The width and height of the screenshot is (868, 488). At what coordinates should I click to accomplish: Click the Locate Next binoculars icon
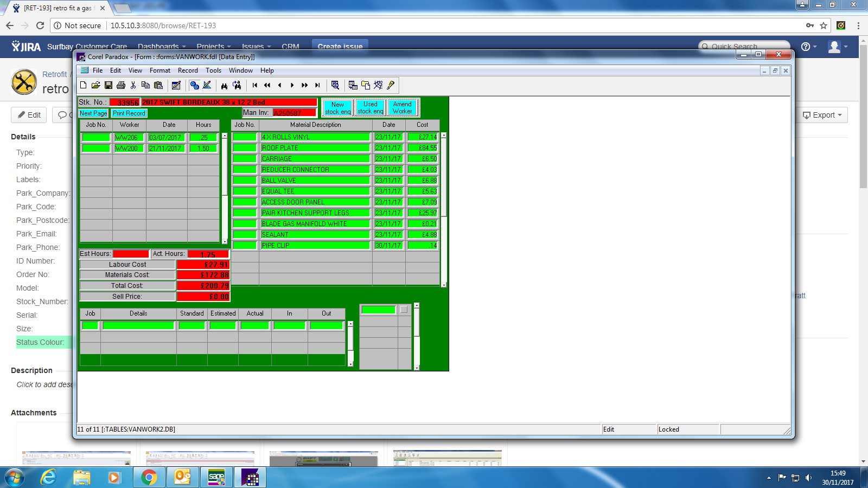237,85
